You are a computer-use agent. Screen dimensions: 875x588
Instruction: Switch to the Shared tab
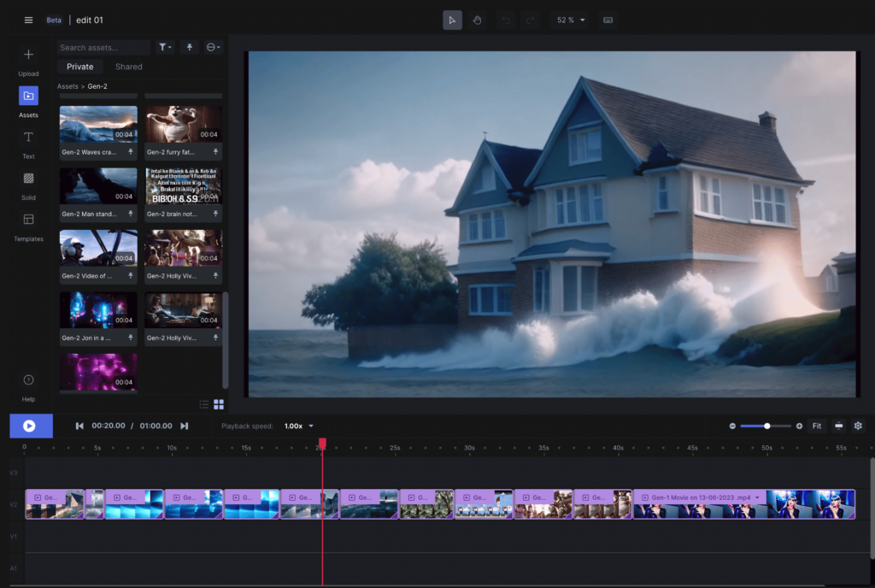point(129,67)
